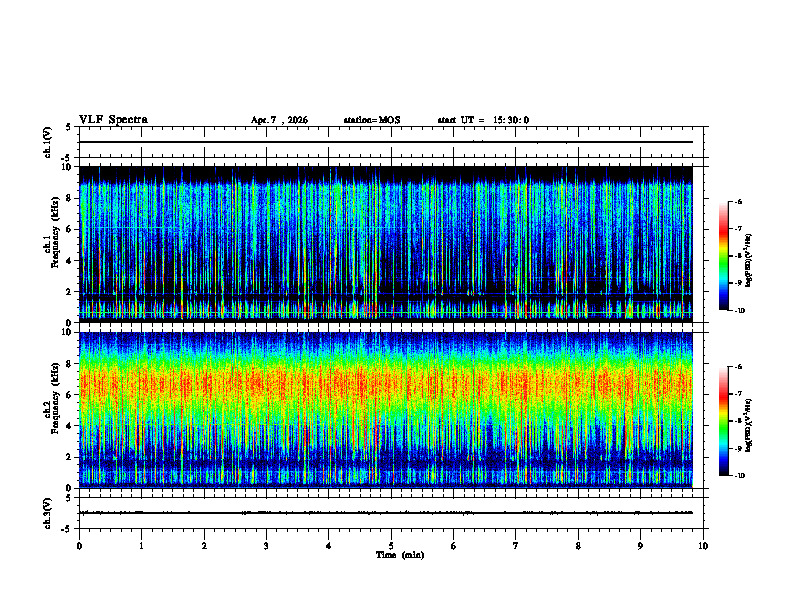Select the "start UT = 15:30: 0" text

pos(483,120)
